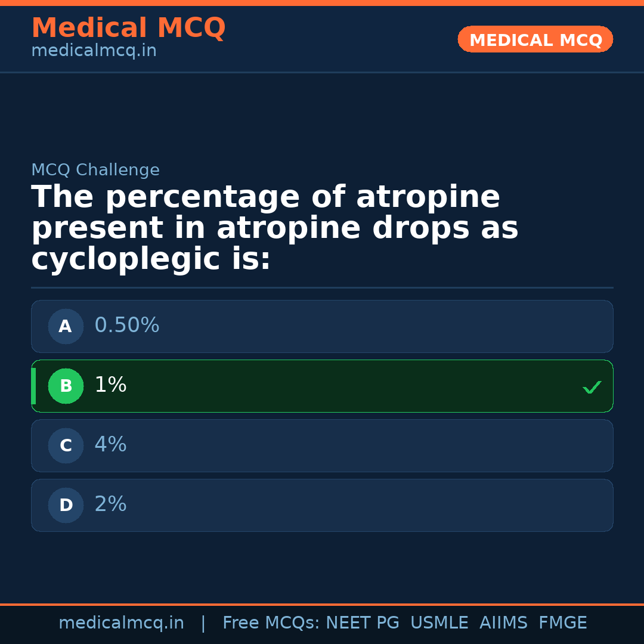Open medicalmcq.in link beneath the header title
The height and width of the screenshot is (644, 644).
tap(94, 51)
